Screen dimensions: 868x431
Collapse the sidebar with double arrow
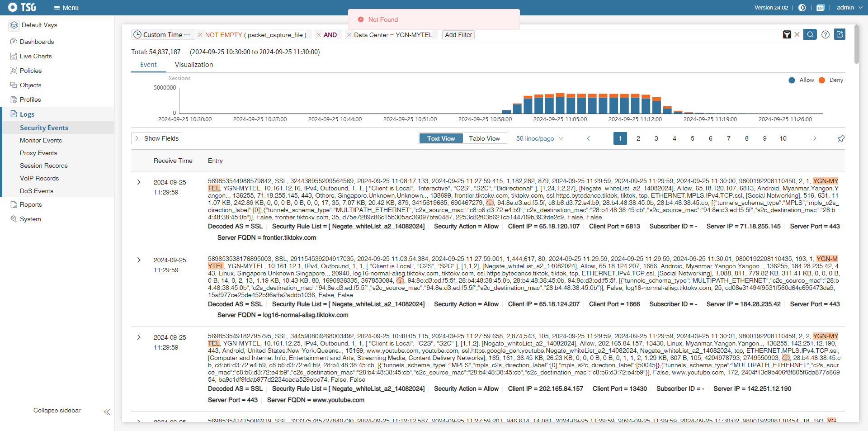click(x=107, y=412)
